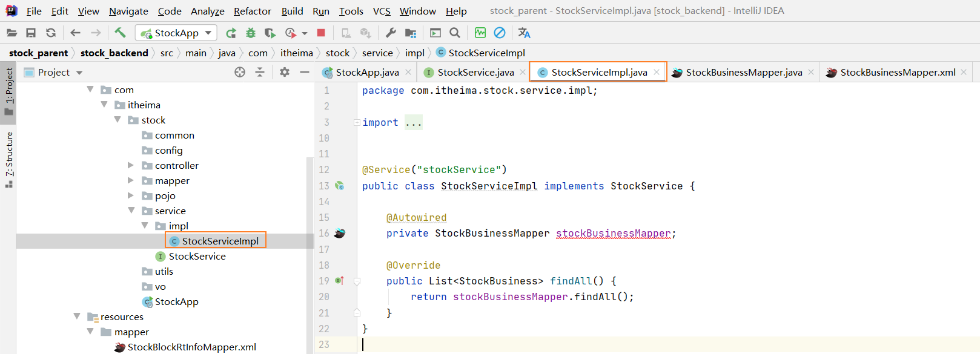Click stock_parent in the breadcrumb bar

pos(39,53)
